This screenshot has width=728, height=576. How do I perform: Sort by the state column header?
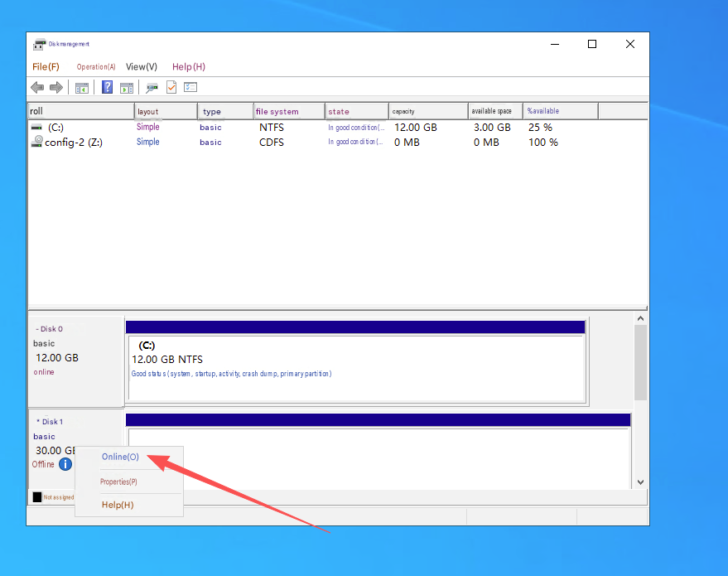pos(357,112)
